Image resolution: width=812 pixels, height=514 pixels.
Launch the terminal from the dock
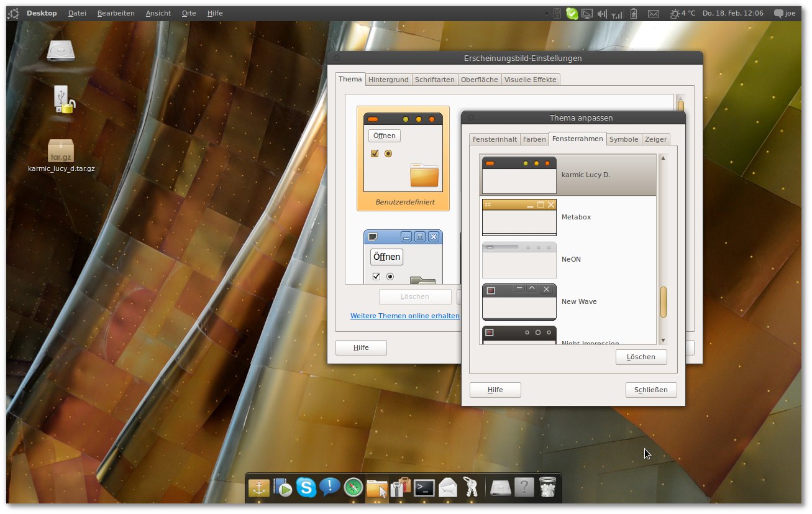(x=424, y=488)
